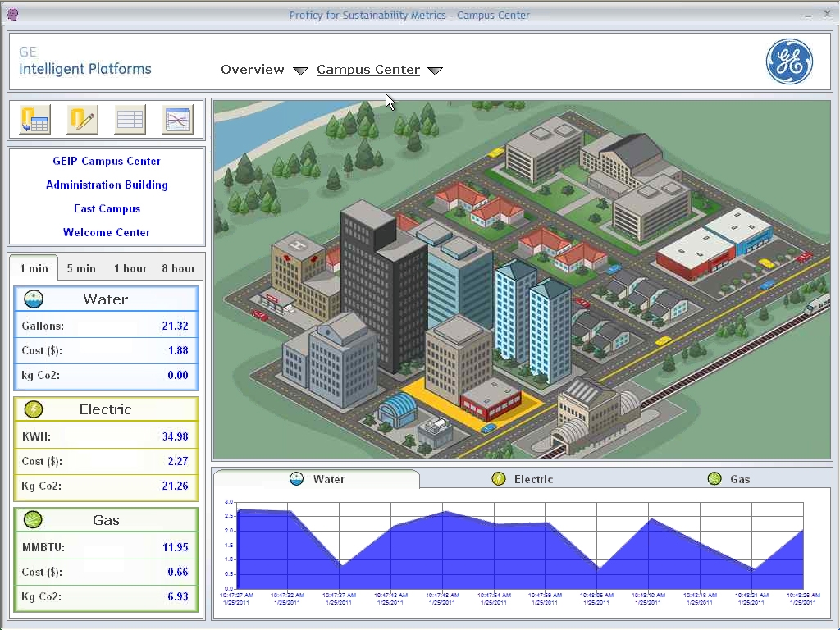Select the 8 hour time tab
Viewport: 840px width, 630px height.
(x=178, y=268)
